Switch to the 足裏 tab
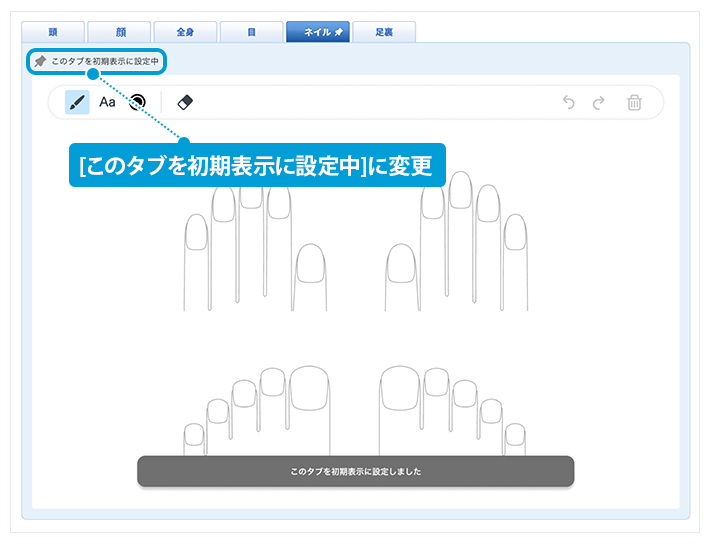The width and height of the screenshot is (710, 544). [x=383, y=33]
